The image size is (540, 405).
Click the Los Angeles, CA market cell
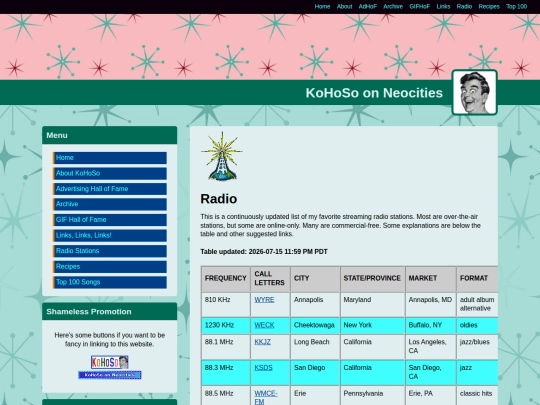click(430, 347)
